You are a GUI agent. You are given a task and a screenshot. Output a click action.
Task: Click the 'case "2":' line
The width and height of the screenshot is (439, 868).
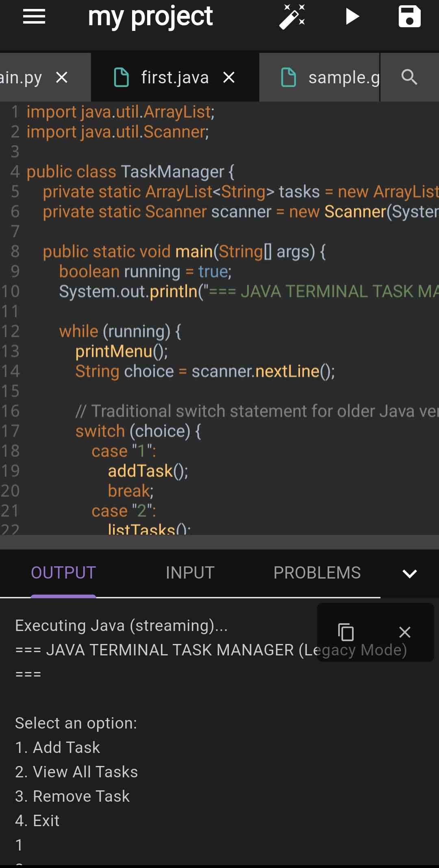pos(124,511)
